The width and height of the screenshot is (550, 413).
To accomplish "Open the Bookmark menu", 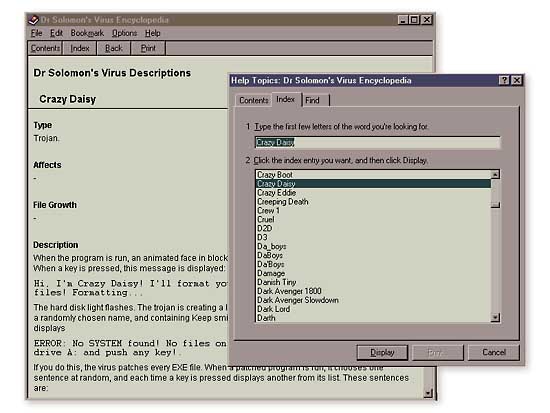I will [x=87, y=33].
